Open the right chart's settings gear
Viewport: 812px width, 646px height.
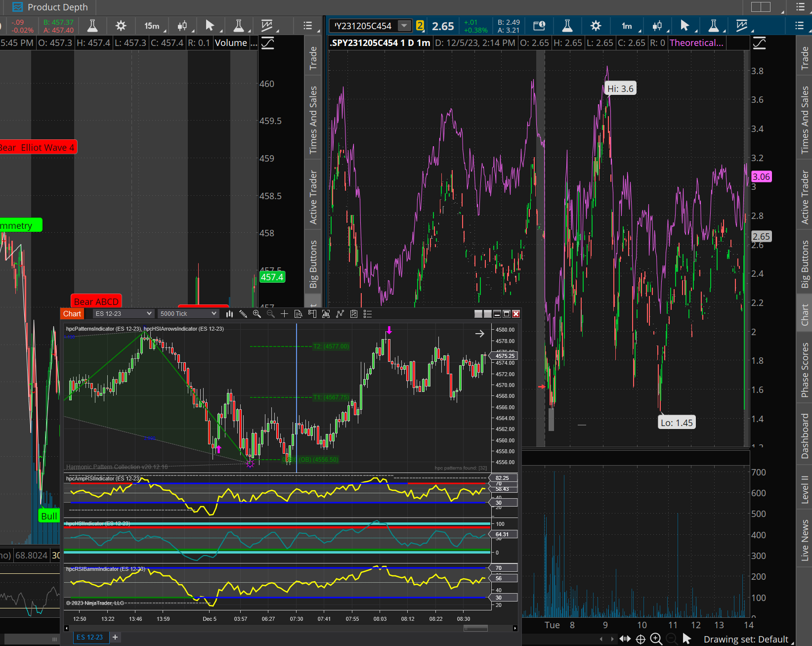[596, 26]
